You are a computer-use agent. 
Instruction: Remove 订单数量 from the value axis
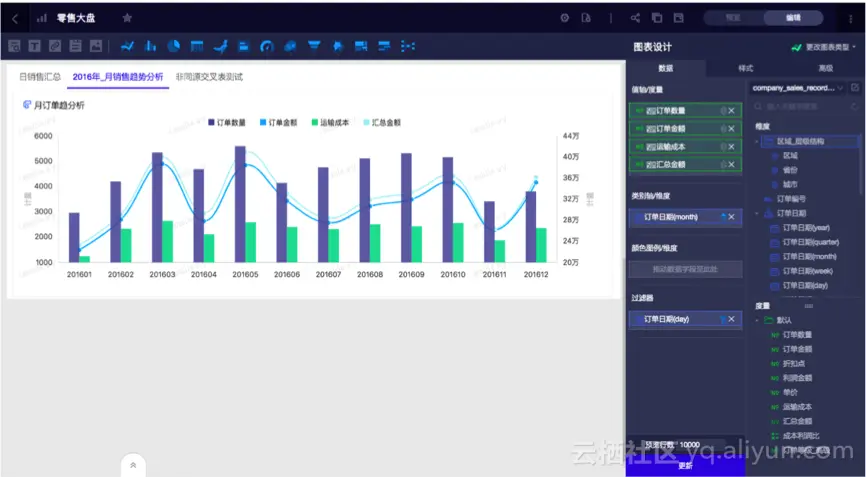pyautogui.click(x=731, y=111)
